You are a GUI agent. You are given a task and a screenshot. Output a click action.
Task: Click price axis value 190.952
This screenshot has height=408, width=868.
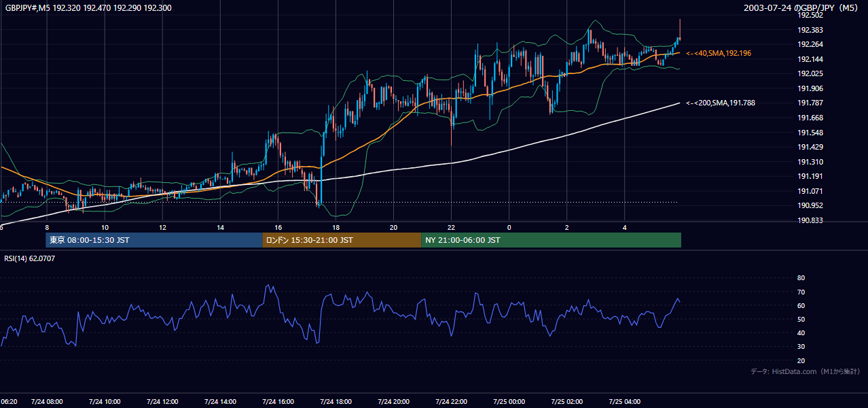click(810, 205)
